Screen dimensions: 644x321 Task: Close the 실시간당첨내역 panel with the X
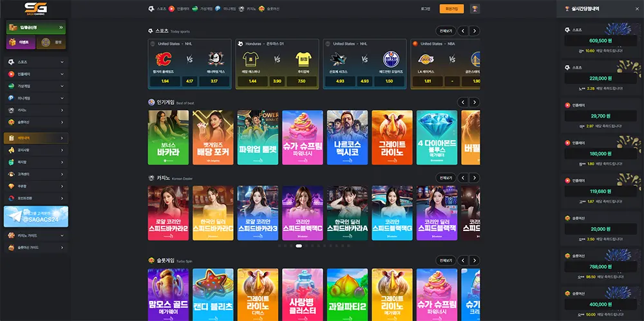637,8
